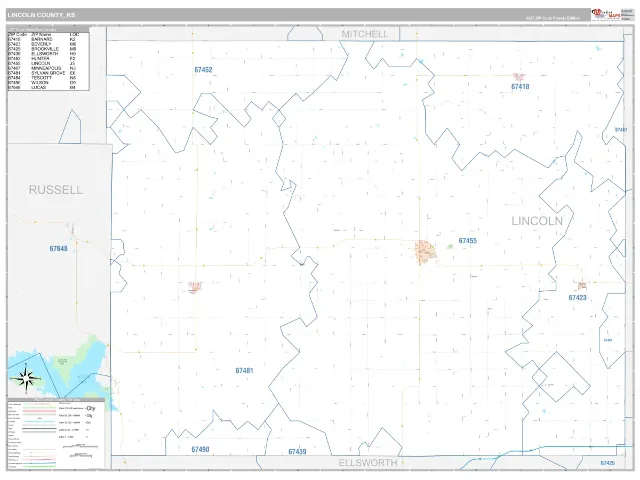The height and width of the screenshot is (480, 640).
Task: Click the Lincoln city area marker
Action: tap(425, 252)
